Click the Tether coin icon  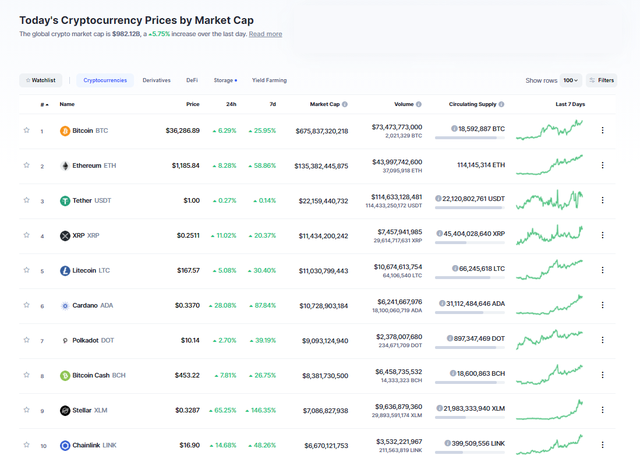[65, 200]
